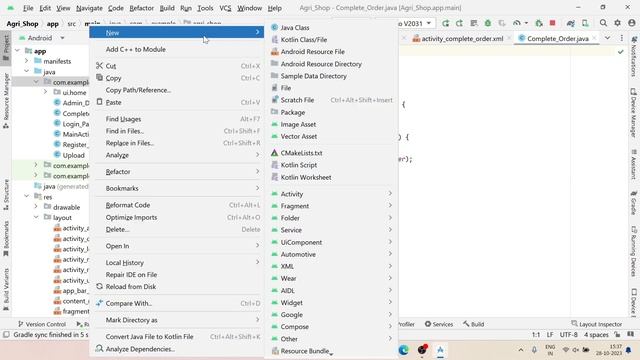Screen dimensions: 640x360
Task: Open the Structure sidebar panel
Action: click(x=6, y=194)
